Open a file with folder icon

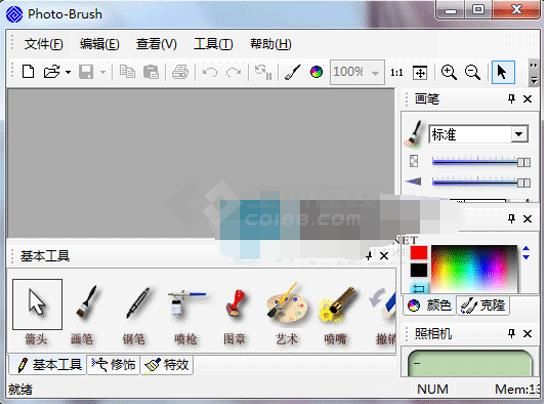click(51, 72)
